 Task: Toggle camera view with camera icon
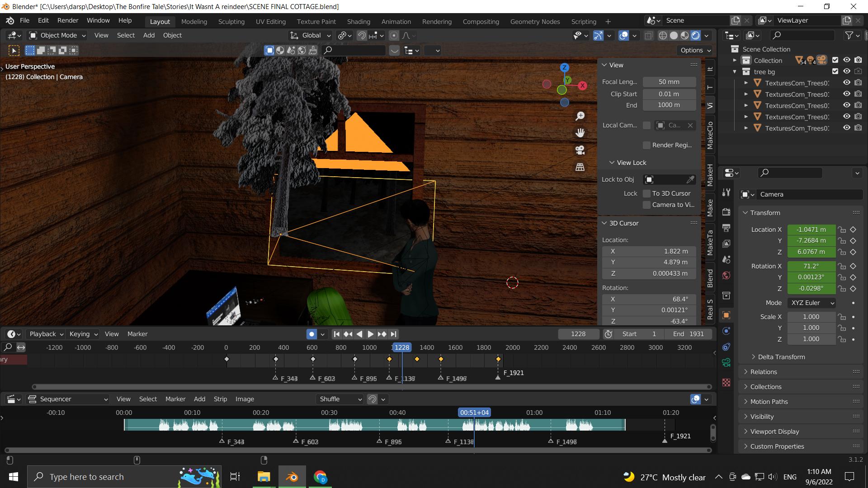pyautogui.click(x=580, y=150)
